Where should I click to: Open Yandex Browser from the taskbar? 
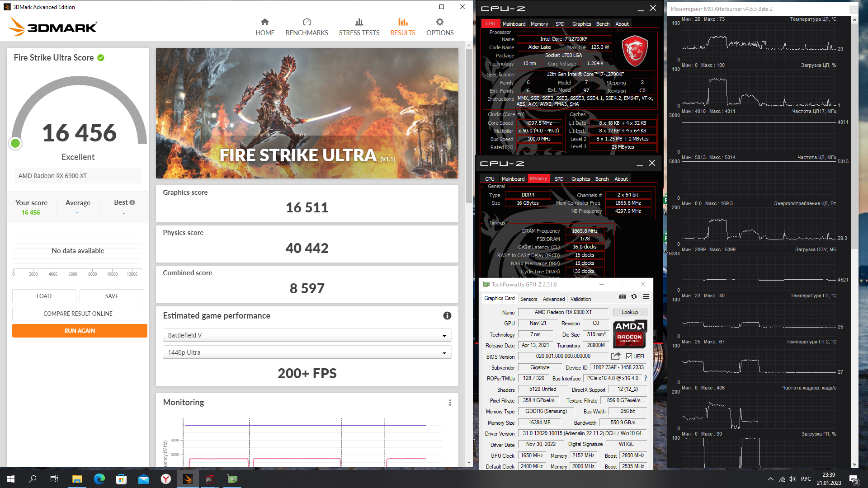(x=166, y=479)
